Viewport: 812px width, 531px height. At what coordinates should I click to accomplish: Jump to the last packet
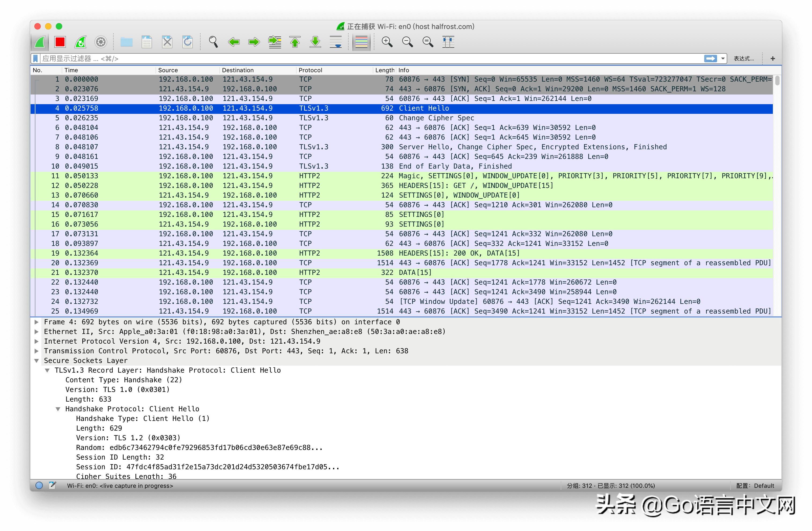click(315, 42)
